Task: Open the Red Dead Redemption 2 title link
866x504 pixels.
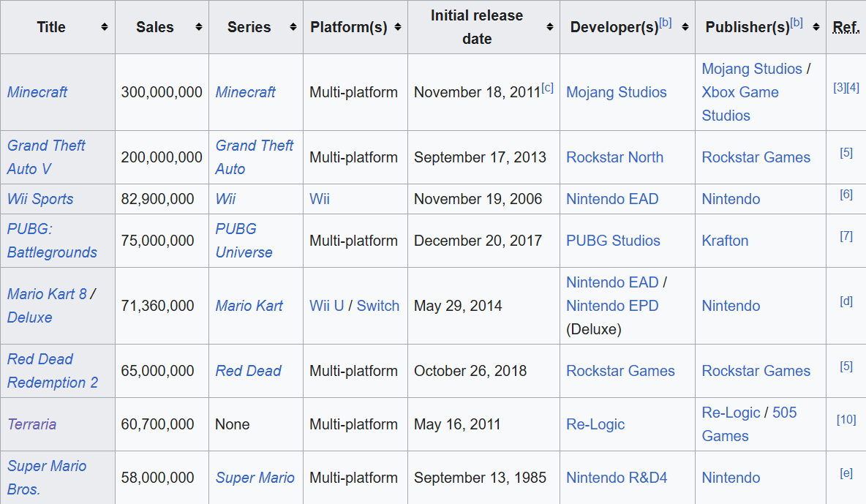Action: click(x=53, y=371)
